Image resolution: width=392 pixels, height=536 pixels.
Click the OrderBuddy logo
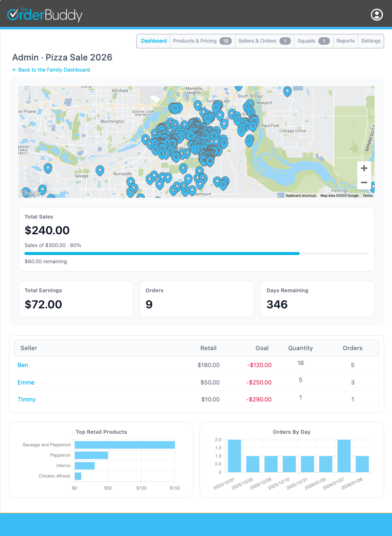44,14
